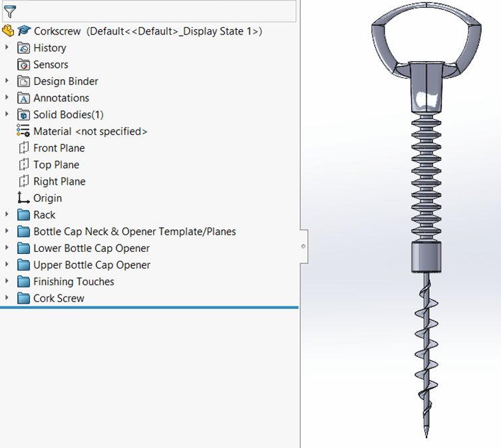Click the filter funnel icon
The width and height of the screenshot is (501, 448).
tap(9, 11)
